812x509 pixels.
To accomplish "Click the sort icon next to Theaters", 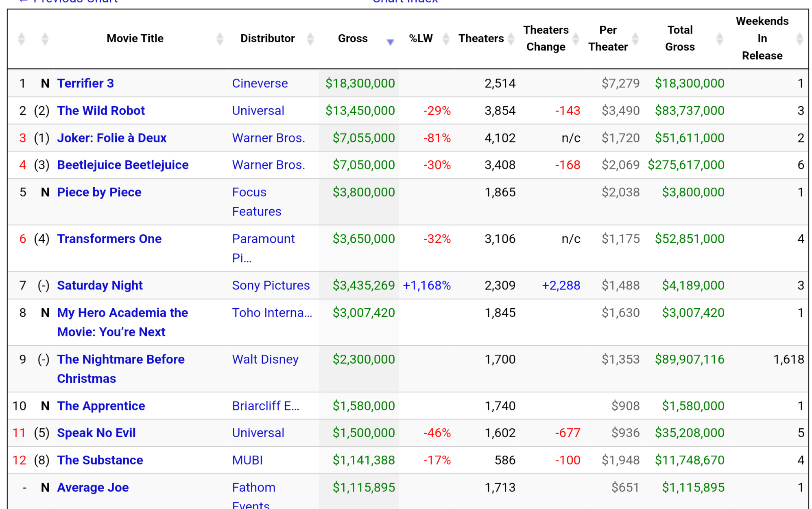I will coord(511,39).
